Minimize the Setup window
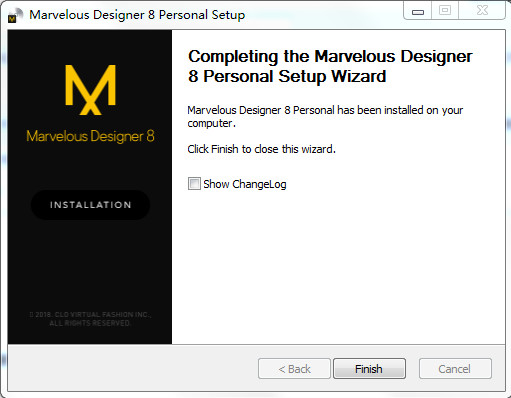The height and width of the screenshot is (398, 511). [x=418, y=11]
